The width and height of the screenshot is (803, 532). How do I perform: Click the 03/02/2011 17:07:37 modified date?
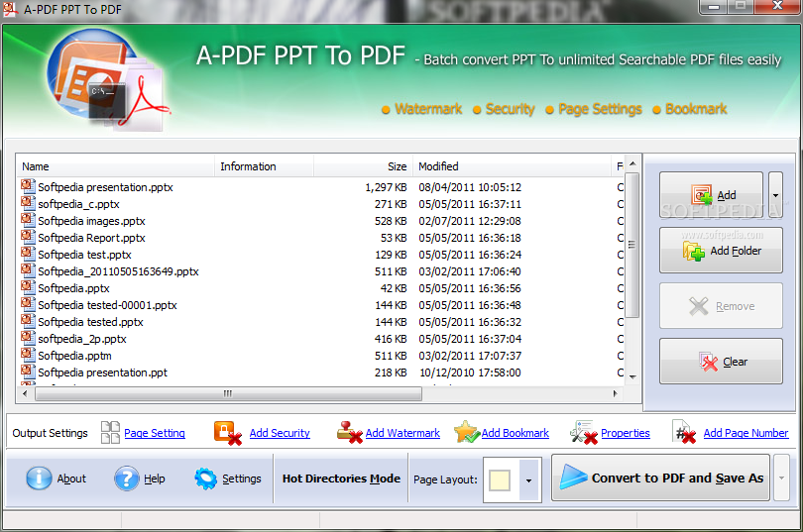click(470, 356)
